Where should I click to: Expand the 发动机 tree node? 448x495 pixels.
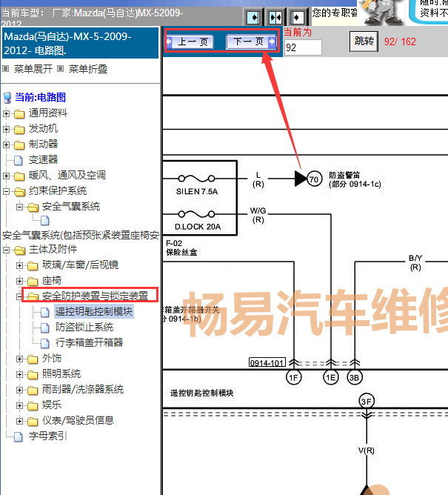click(6, 130)
